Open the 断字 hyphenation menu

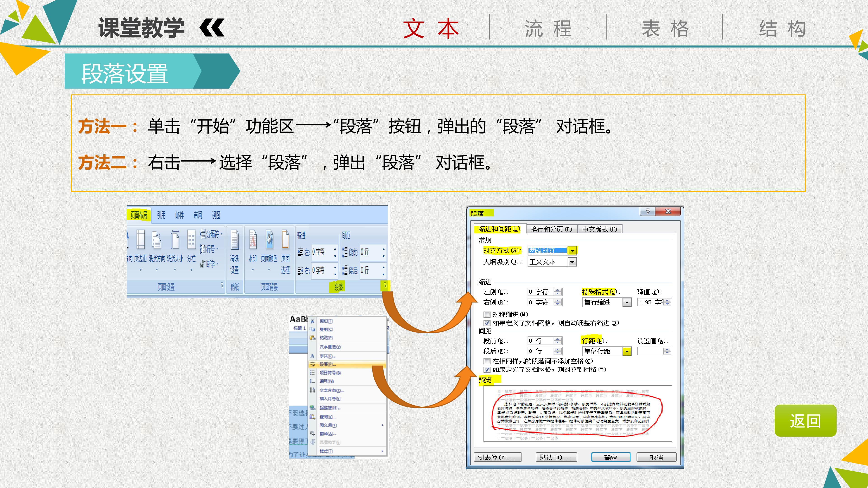(x=209, y=264)
